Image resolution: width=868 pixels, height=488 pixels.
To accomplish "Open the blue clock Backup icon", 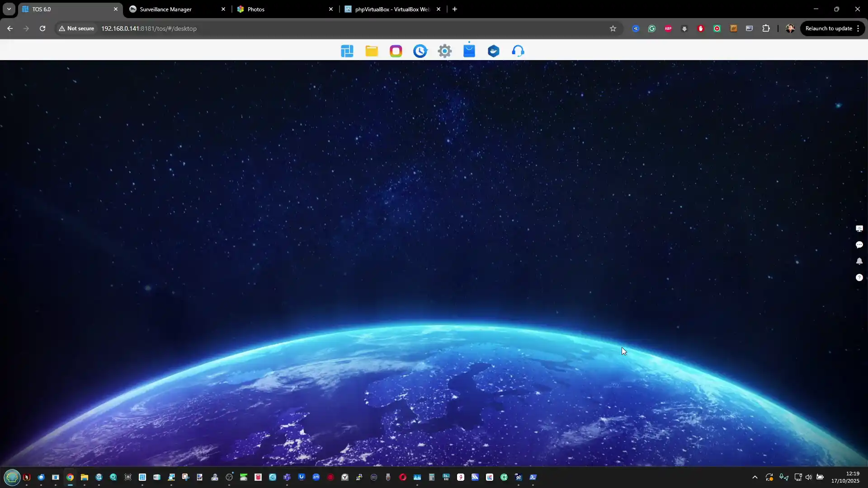I will click(x=420, y=51).
